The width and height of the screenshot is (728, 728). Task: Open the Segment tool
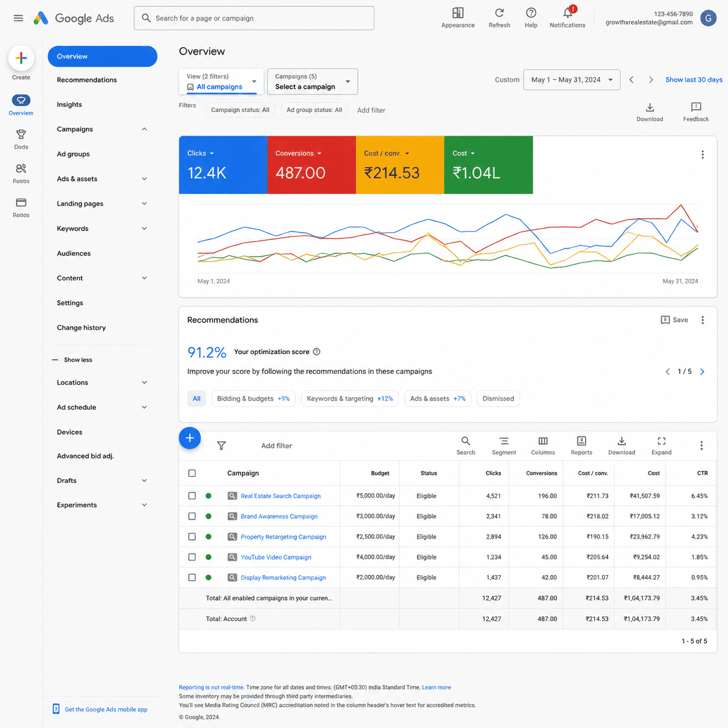(x=504, y=446)
